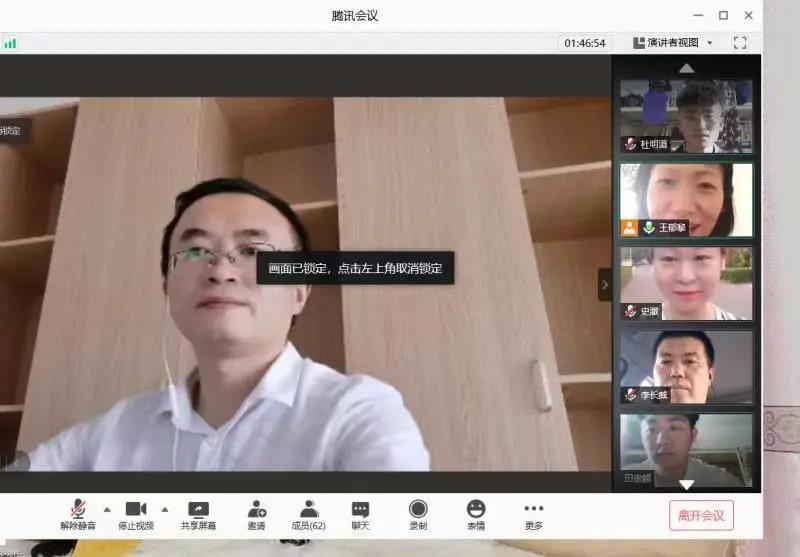The height and width of the screenshot is (557, 800).
Task: Collapse participant sidebar with chevron arrow
Action: click(604, 284)
